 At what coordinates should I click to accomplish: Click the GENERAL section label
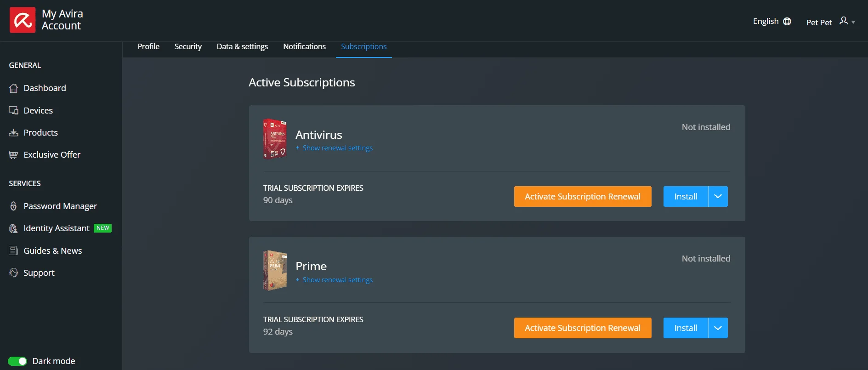(x=25, y=65)
